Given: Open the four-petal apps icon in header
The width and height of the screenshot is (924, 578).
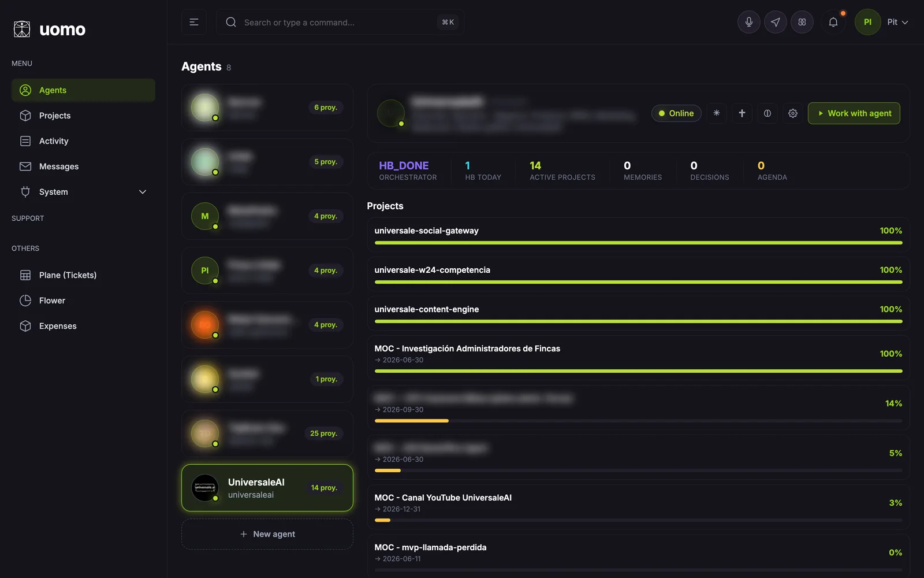Looking at the screenshot, I should pos(802,22).
